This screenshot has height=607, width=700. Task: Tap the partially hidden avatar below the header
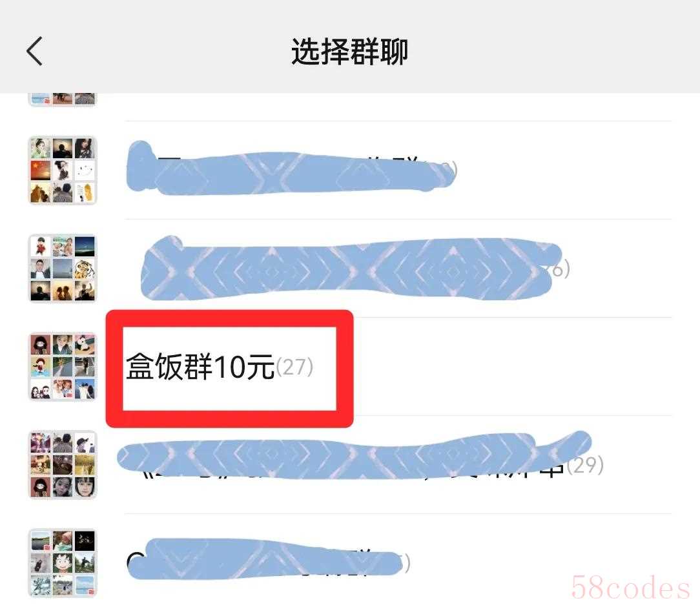[x=63, y=99]
